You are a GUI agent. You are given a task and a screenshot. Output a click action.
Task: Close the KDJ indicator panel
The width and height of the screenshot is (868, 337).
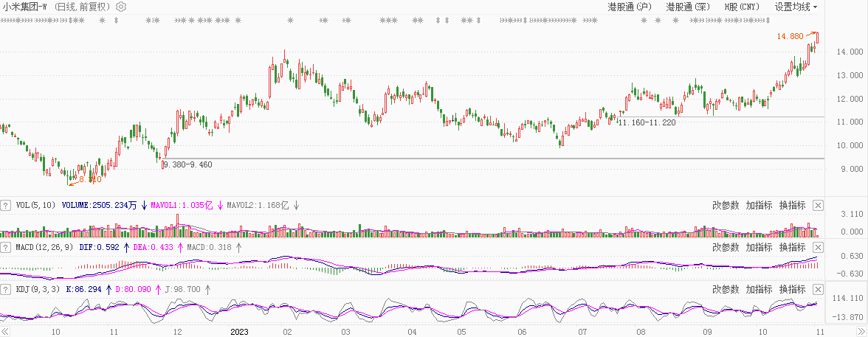click(x=818, y=290)
